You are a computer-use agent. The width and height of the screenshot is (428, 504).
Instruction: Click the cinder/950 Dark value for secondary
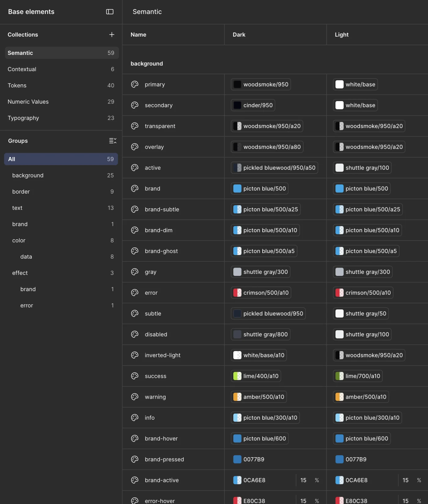point(253,105)
